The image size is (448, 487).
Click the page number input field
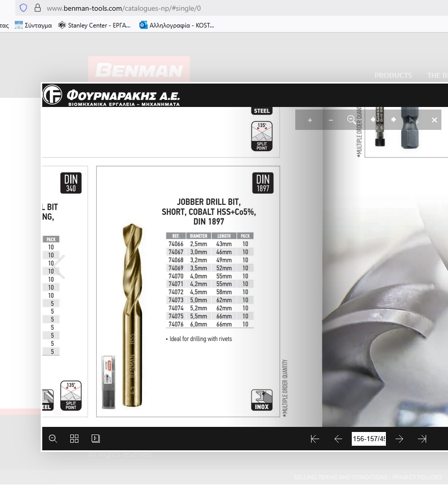(369, 439)
